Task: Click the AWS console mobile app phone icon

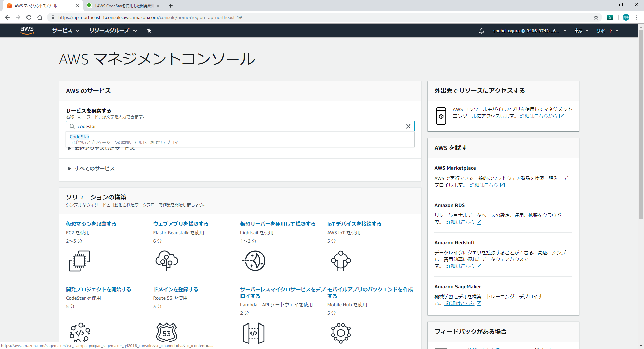Action: point(441,116)
